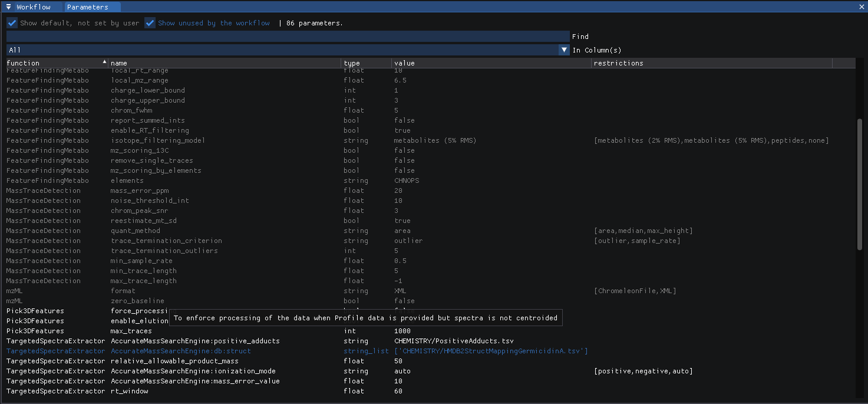
Task: Click mz_scoring_13C parameter name
Action: 139,150
